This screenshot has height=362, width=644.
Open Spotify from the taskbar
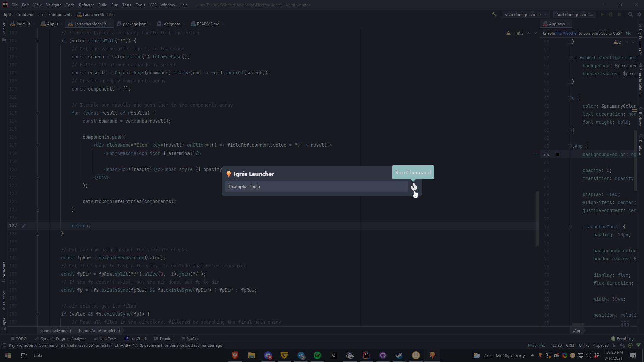click(x=317, y=355)
